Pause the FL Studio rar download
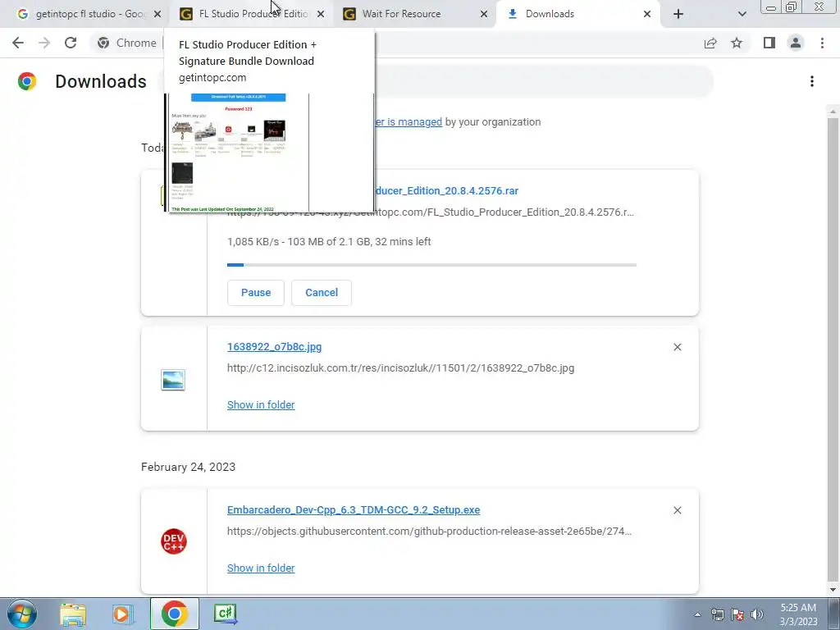 coord(256,293)
